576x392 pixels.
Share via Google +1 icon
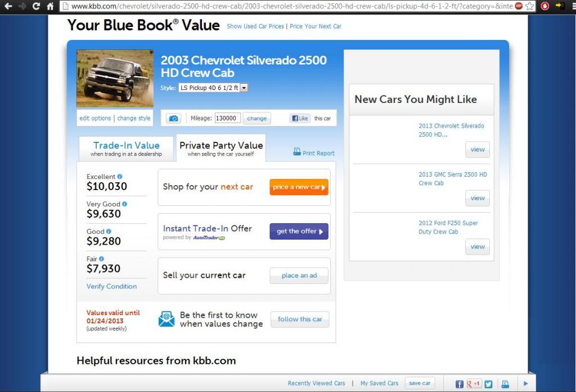point(474,384)
